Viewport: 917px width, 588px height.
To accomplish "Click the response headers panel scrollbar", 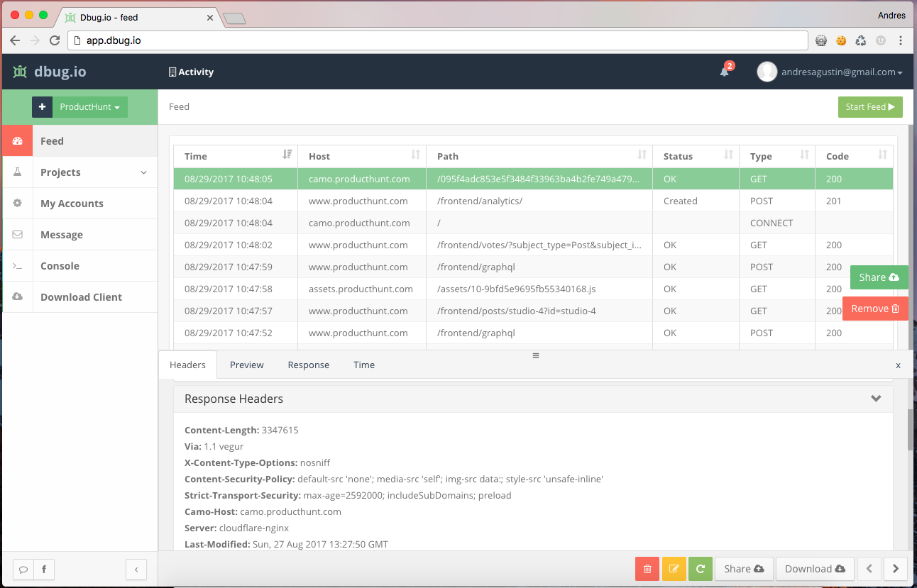I will [911, 429].
